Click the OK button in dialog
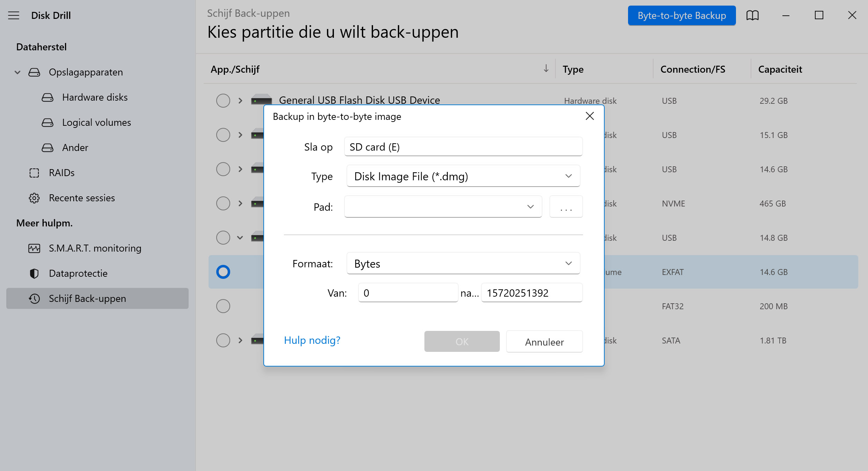Screen dimensions: 868x471 coord(462,341)
